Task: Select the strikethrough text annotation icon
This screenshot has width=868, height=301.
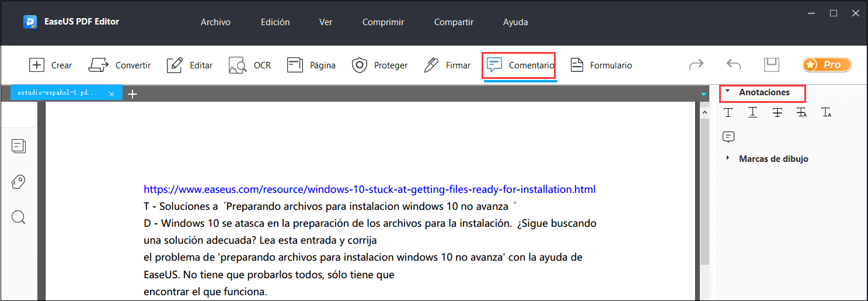Action: click(x=777, y=113)
